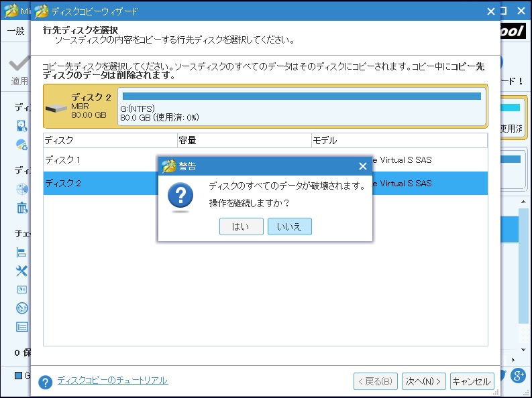Click the list properties icon in the sidebar
532x398 pixels.
tap(22, 327)
